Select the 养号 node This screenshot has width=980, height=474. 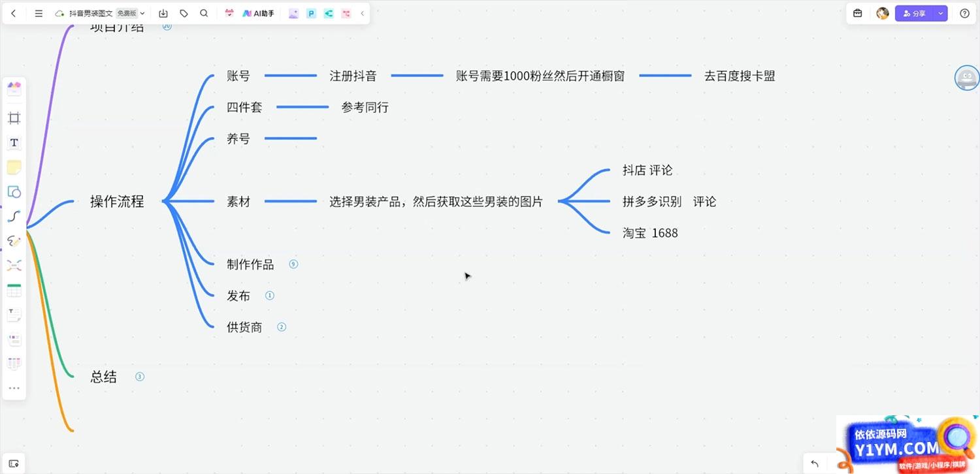(x=238, y=138)
